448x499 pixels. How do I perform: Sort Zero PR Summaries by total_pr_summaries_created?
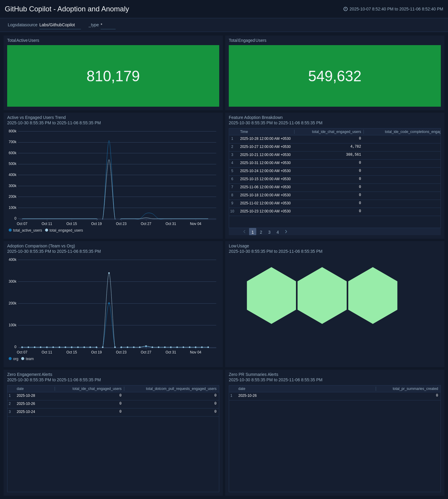pos(415,389)
